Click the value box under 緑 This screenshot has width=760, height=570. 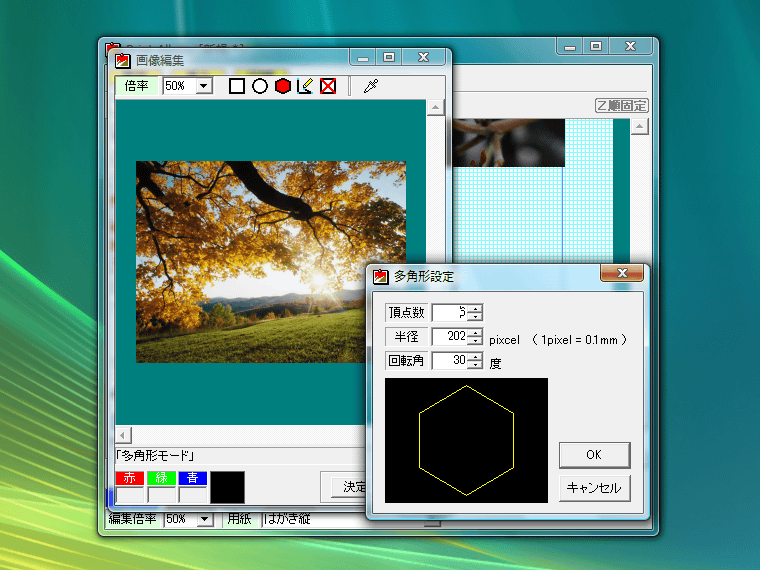click(x=161, y=495)
